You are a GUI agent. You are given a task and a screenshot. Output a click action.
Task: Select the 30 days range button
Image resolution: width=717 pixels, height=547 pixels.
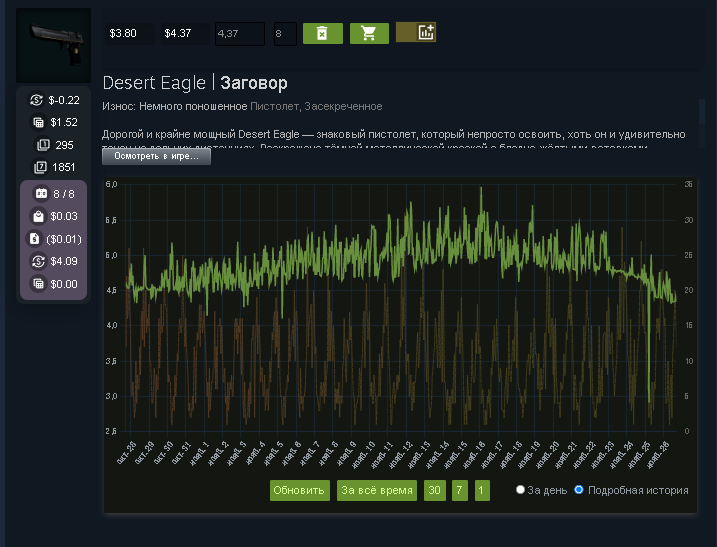pos(435,490)
